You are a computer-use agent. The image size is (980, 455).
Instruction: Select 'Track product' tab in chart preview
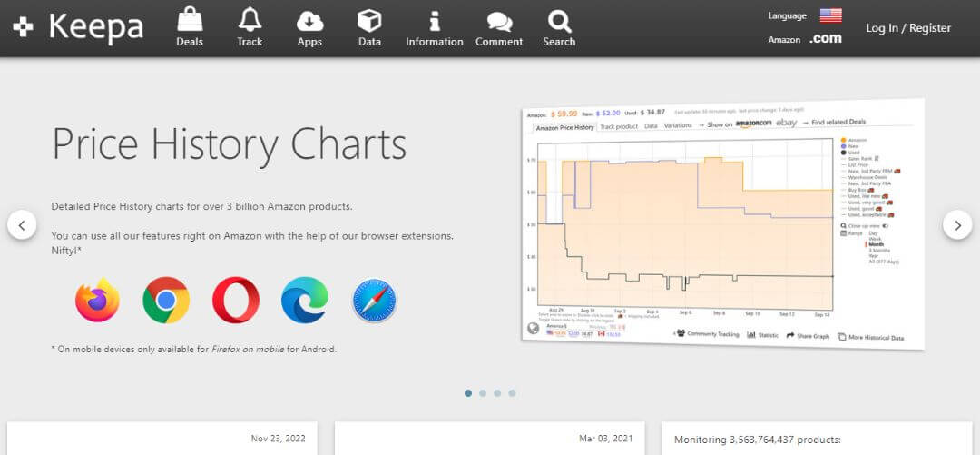(x=619, y=126)
